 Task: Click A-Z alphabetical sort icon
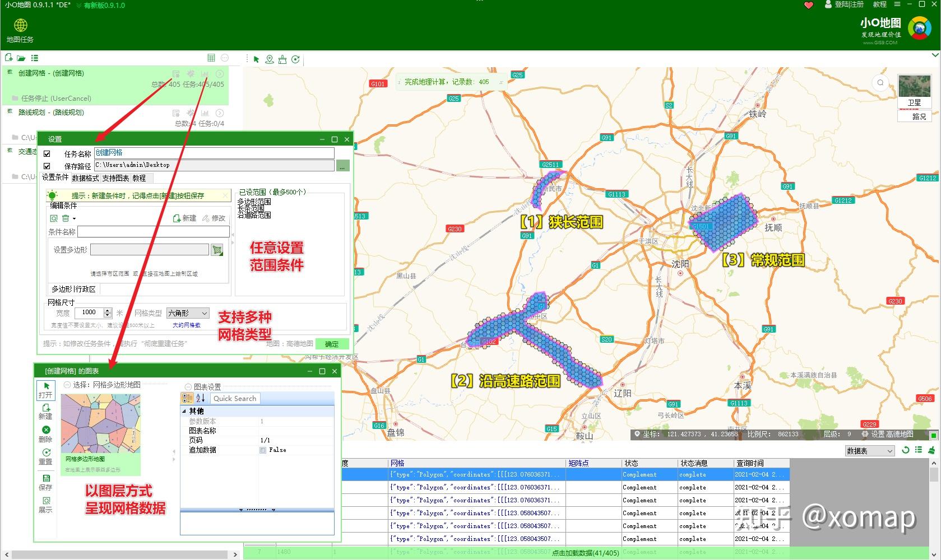(x=200, y=398)
